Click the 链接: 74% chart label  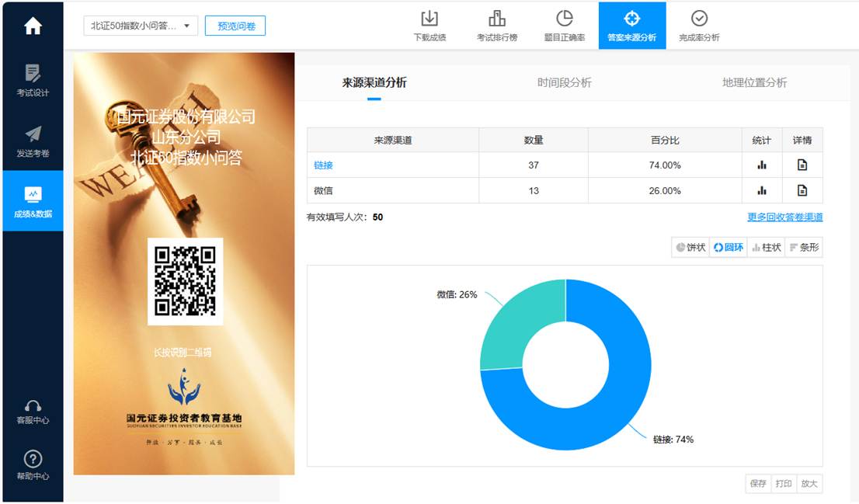[x=673, y=440]
